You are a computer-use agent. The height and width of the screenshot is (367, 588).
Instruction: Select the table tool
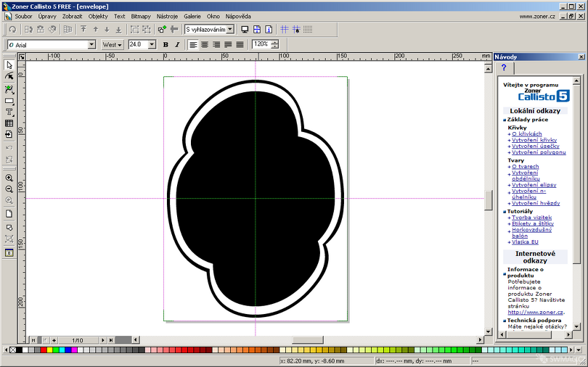pyautogui.click(x=9, y=123)
